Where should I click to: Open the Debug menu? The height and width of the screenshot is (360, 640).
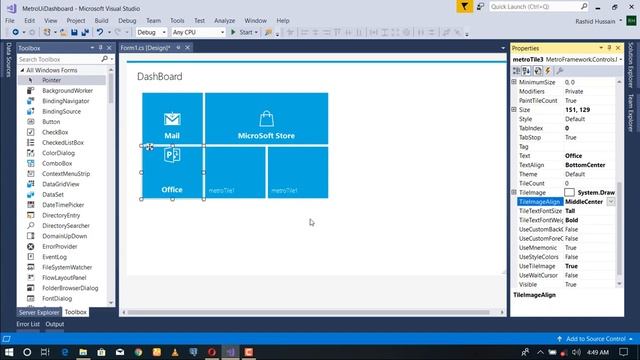point(127,20)
